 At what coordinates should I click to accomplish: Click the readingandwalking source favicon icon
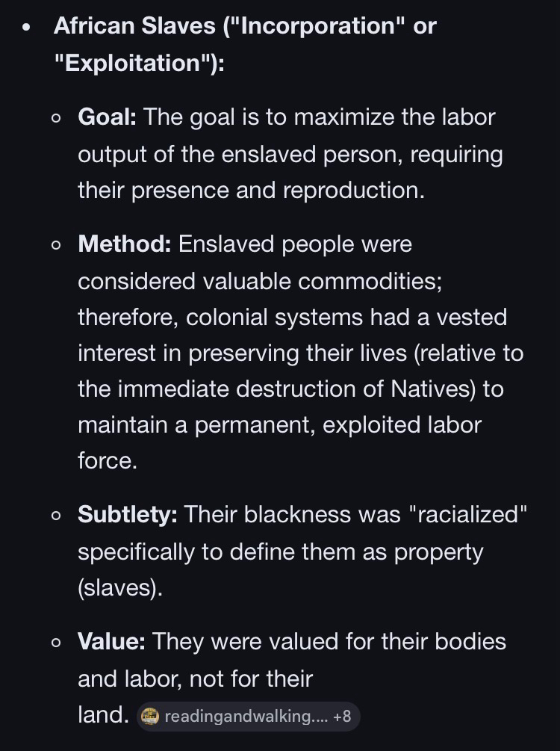[150, 716]
